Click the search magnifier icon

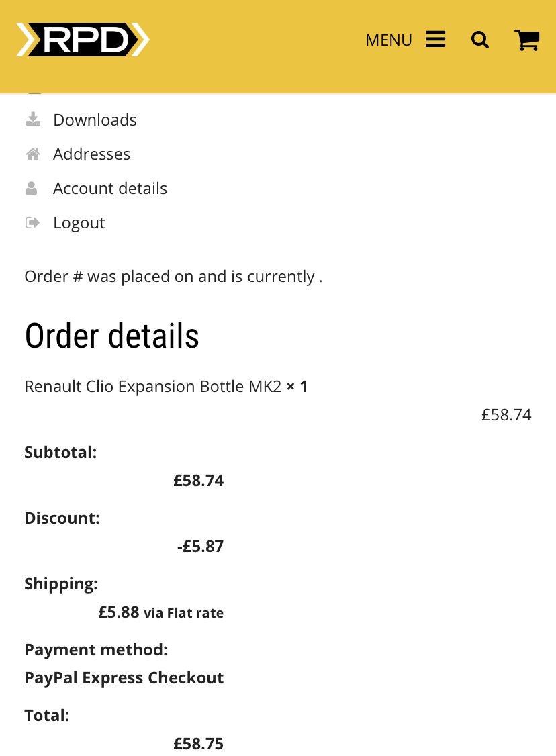click(x=480, y=40)
